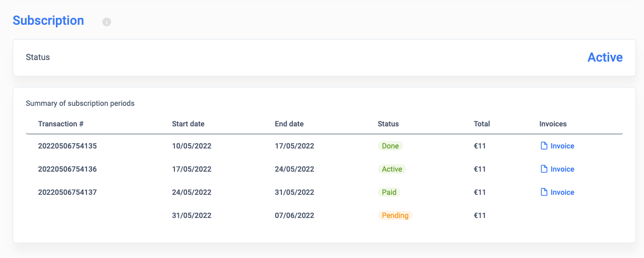Click the Done status badge
Image resolution: width=644 pixels, height=258 pixels.
[391, 146]
